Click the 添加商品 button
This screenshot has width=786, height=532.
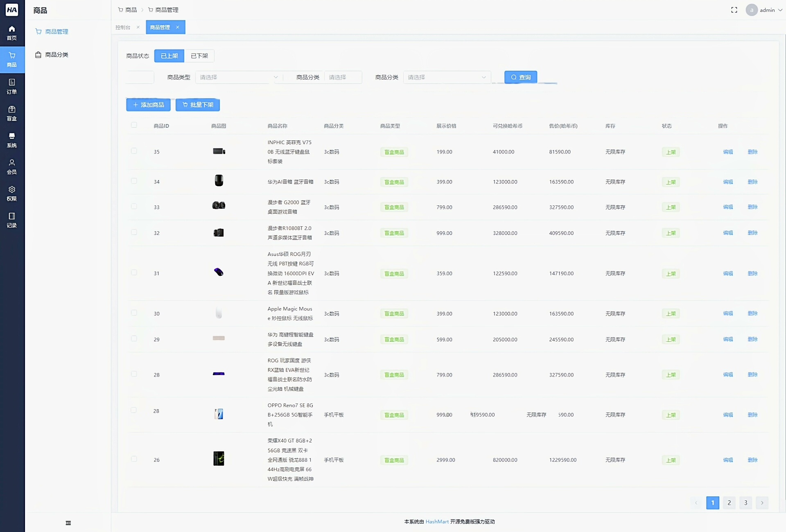tap(148, 105)
